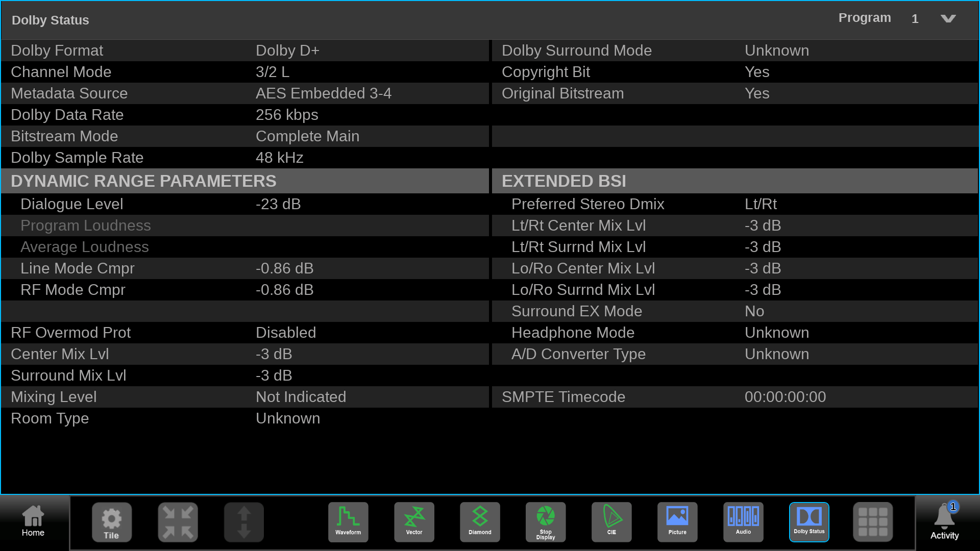
Task: Open the Stop Display app
Action: tap(546, 521)
